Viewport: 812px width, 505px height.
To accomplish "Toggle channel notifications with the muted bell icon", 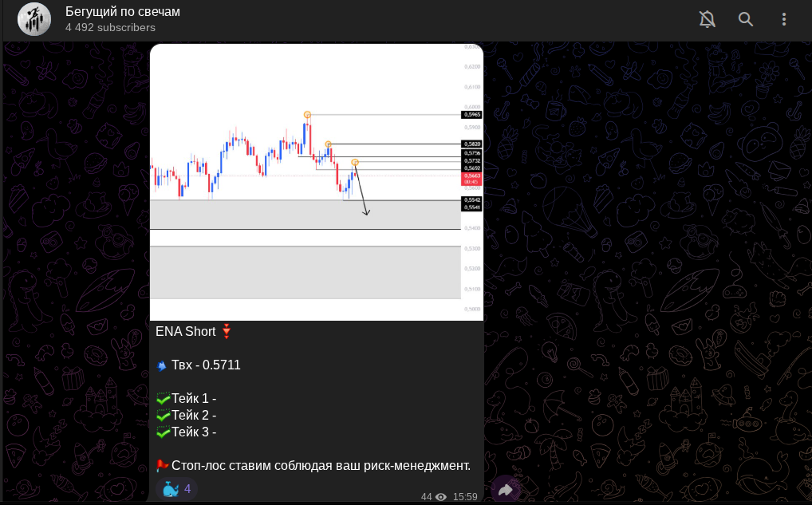I will pos(707,19).
